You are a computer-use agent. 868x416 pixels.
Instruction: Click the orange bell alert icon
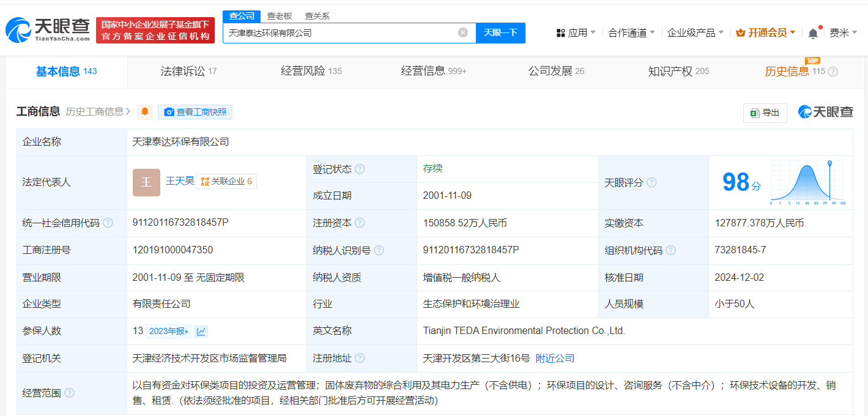tap(145, 112)
